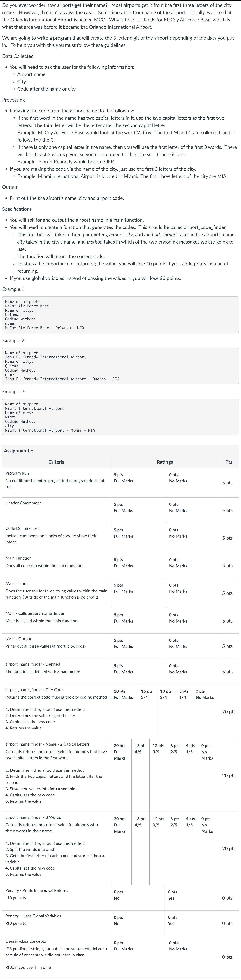The image size is (241, 980).
Task: Click the Data Collected section heading
Action: click(18, 56)
